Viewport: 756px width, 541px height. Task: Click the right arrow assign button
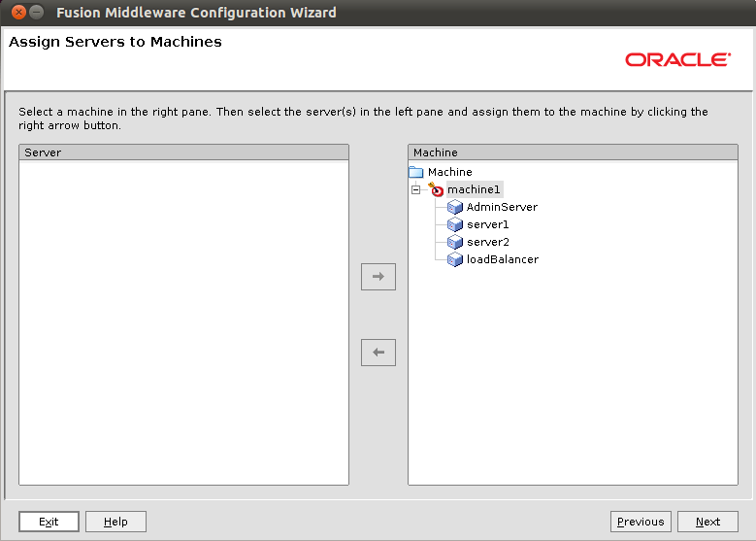coord(378,277)
